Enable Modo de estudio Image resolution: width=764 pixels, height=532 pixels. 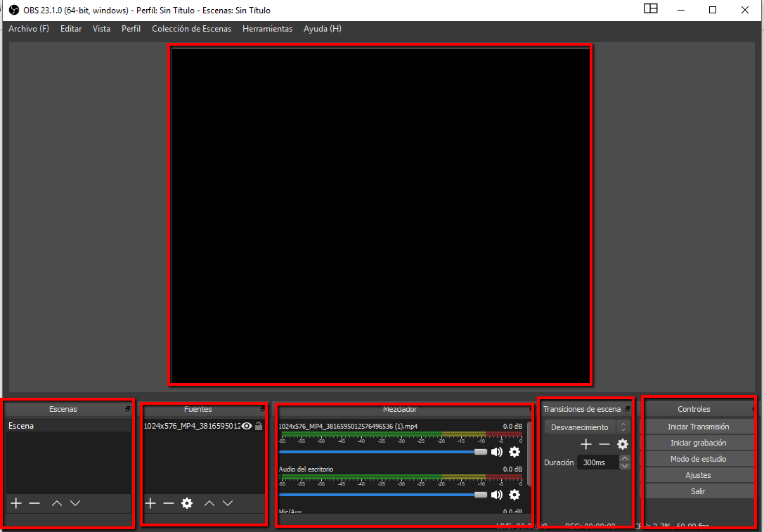coord(698,459)
